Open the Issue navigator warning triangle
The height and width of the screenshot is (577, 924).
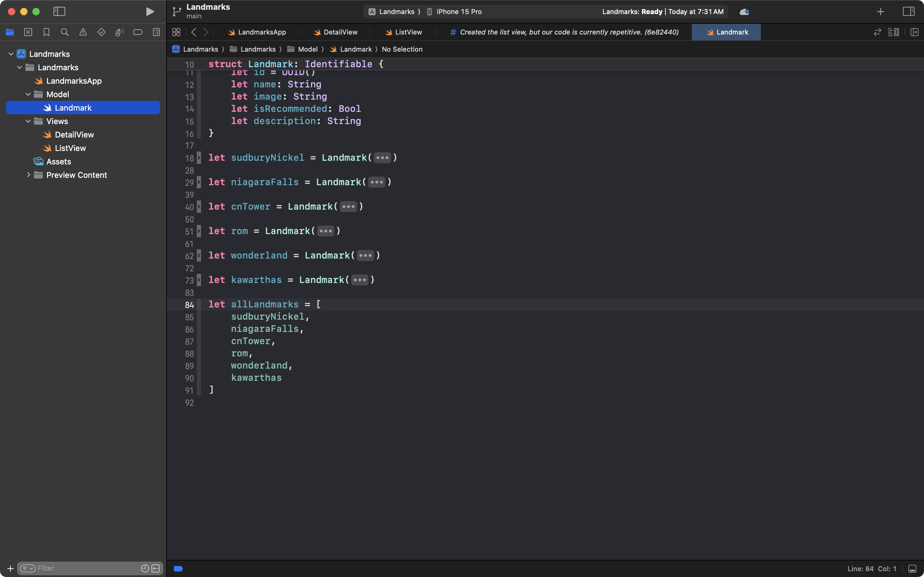pyautogui.click(x=83, y=32)
